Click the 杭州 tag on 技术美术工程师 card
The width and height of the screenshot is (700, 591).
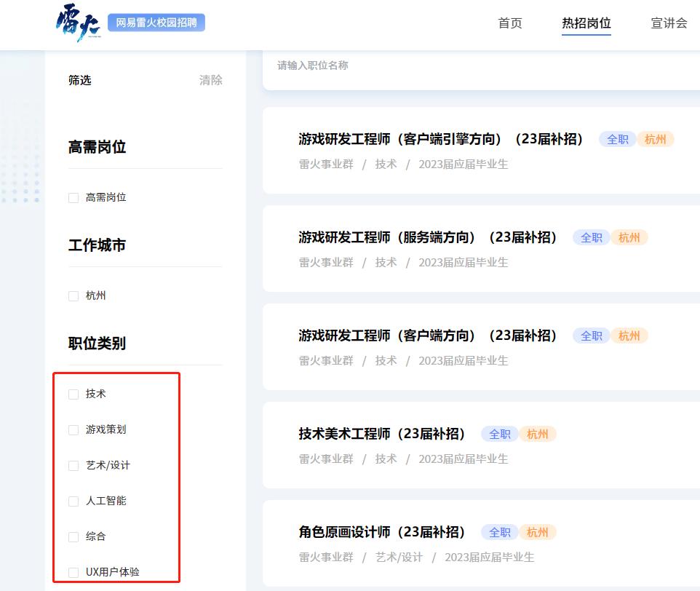coord(538,433)
